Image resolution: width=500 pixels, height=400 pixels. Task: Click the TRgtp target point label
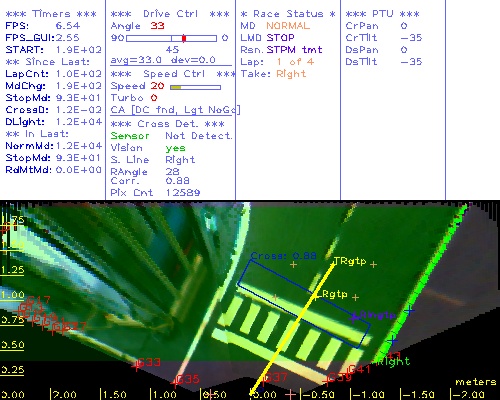350,261
